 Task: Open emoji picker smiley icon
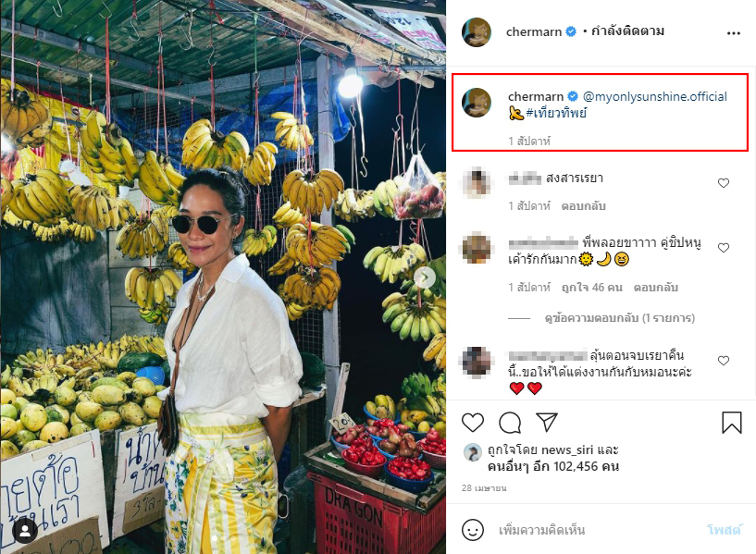(x=473, y=530)
